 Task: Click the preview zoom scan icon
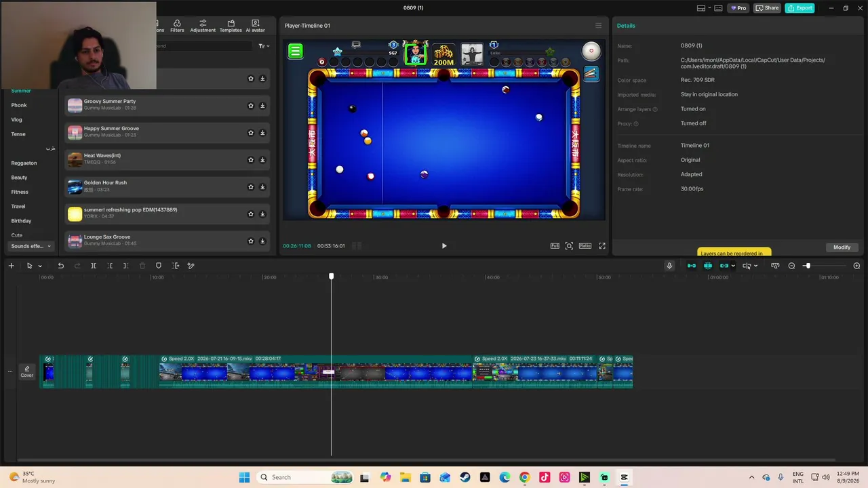click(569, 246)
